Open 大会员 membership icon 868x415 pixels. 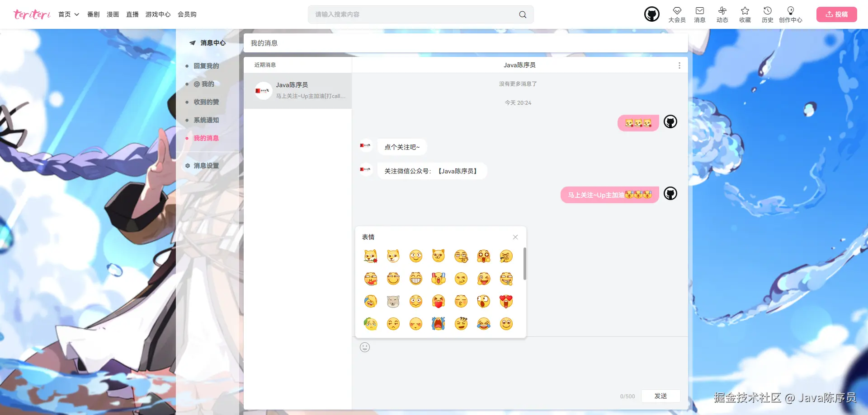click(677, 14)
